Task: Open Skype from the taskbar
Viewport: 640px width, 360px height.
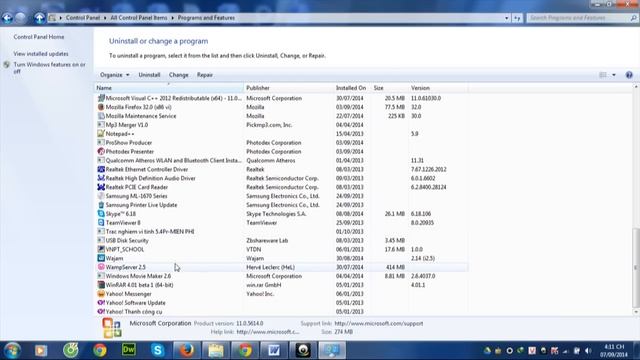Action: tap(158, 350)
